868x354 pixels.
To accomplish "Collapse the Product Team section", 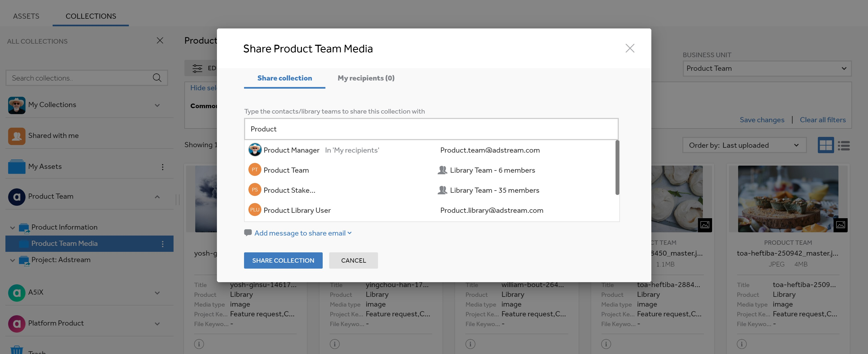I will coord(157,197).
